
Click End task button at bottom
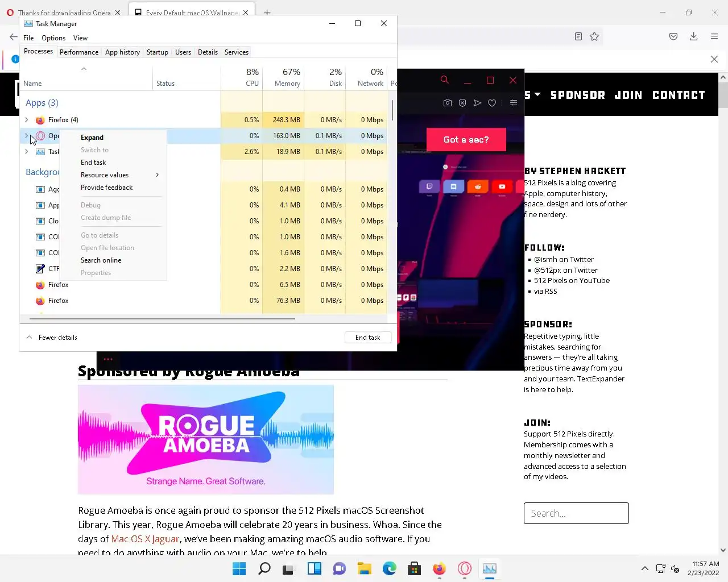coord(368,338)
